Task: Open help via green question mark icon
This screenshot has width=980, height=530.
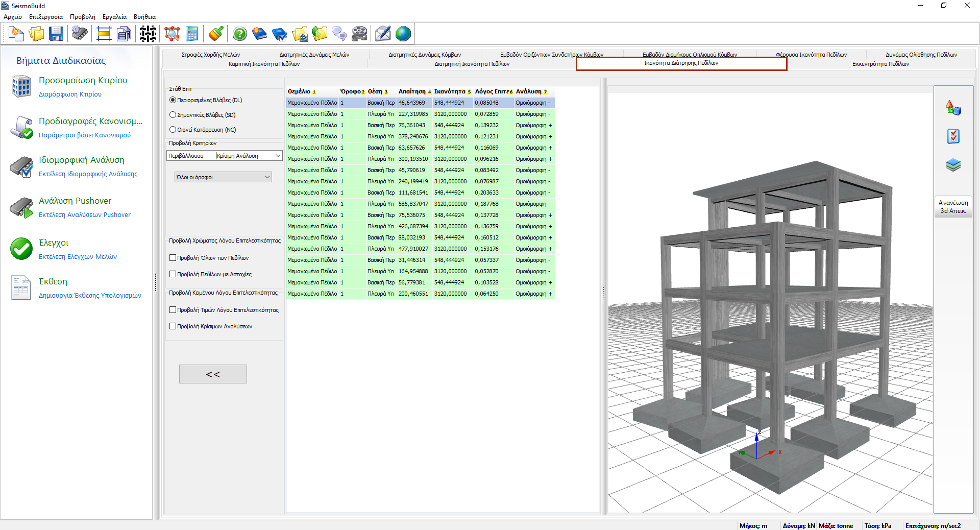Action: click(x=239, y=34)
